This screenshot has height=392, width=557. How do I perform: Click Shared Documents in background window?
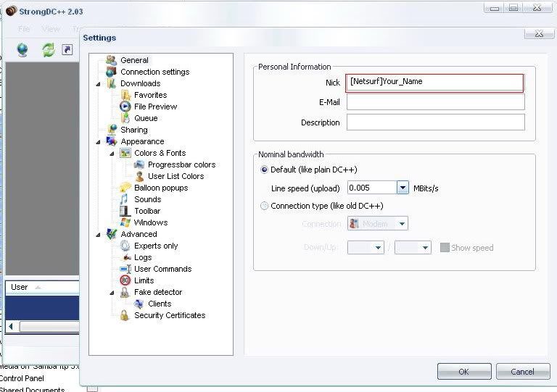click(x=32, y=389)
